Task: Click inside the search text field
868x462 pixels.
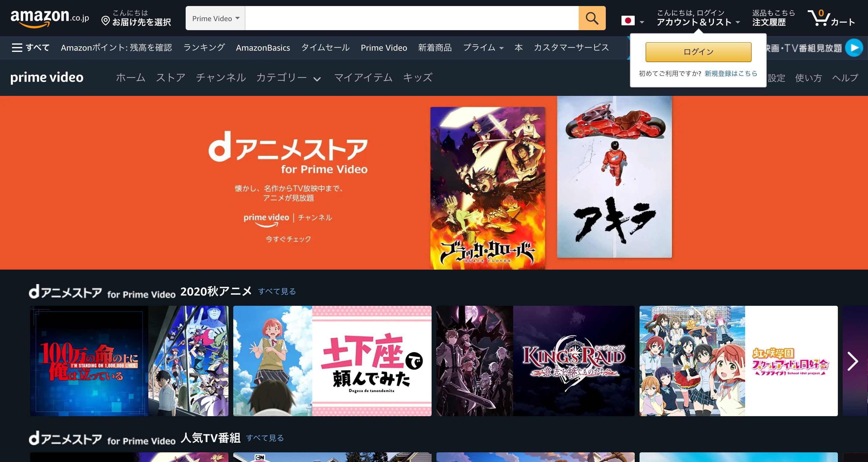Action: point(412,18)
